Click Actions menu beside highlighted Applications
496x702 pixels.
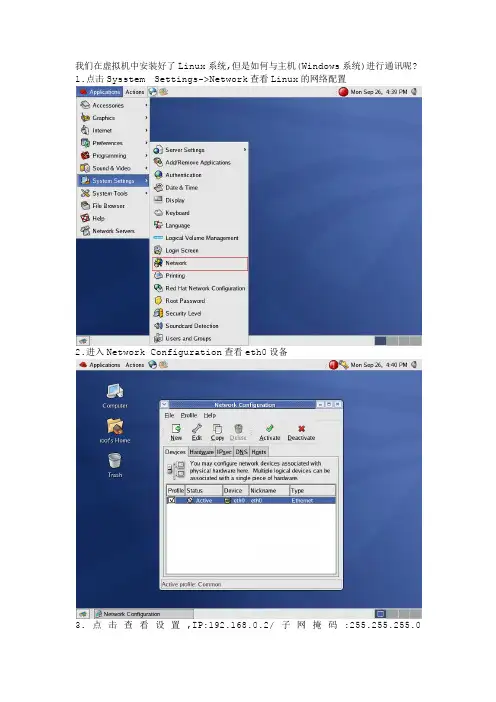pos(135,92)
